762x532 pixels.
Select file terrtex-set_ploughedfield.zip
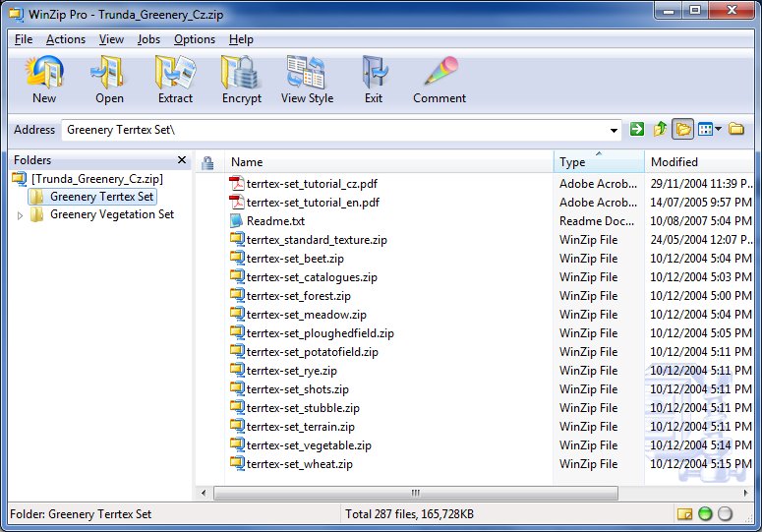coord(321,332)
